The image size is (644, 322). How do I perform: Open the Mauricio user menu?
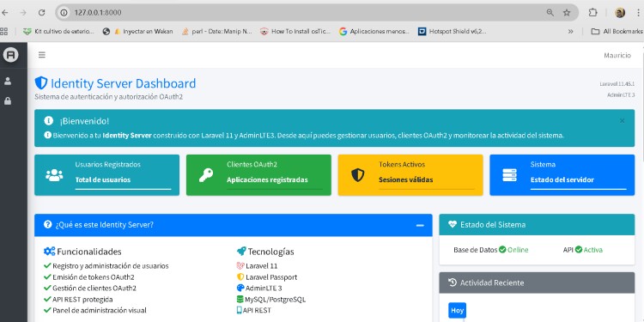(617, 55)
